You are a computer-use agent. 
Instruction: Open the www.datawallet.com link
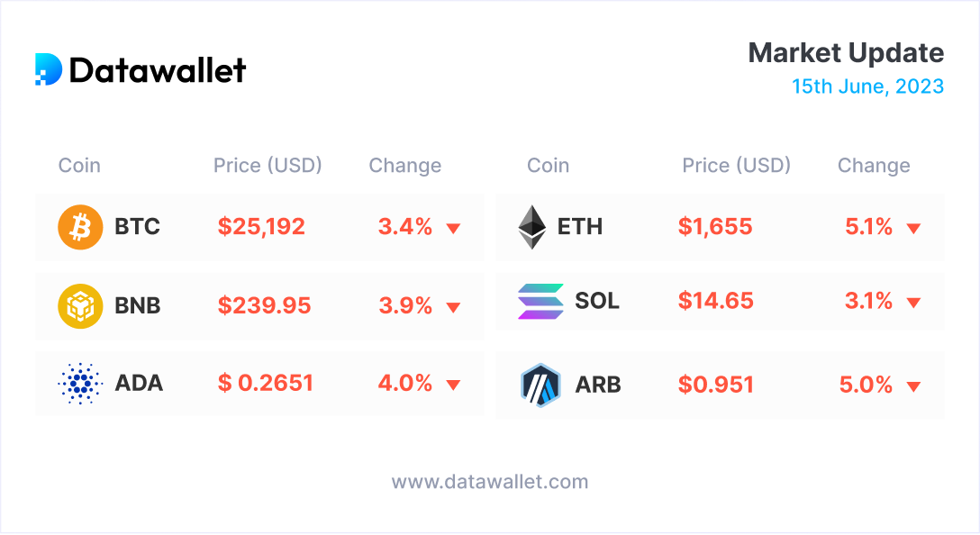(490, 481)
